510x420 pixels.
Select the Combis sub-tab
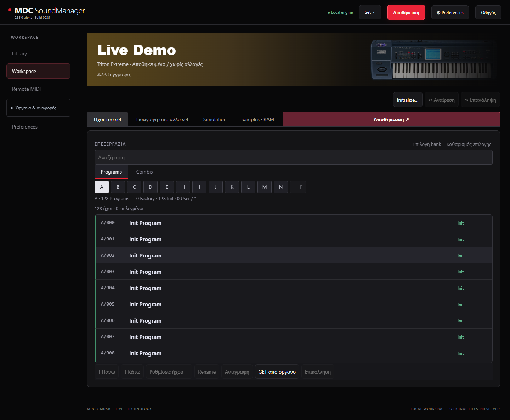[x=144, y=172]
